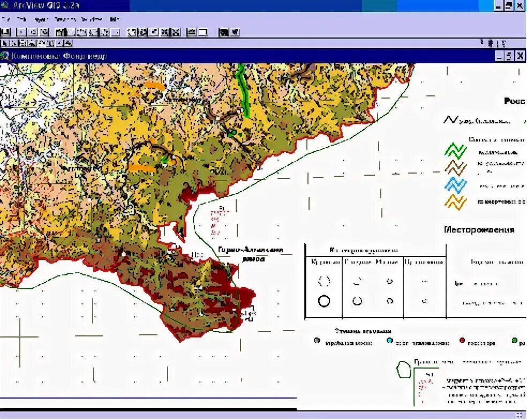Click the Zoom Out button with outward arrows
The height and width of the screenshot is (420, 527).
pyautogui.click(x=176, y=32)
